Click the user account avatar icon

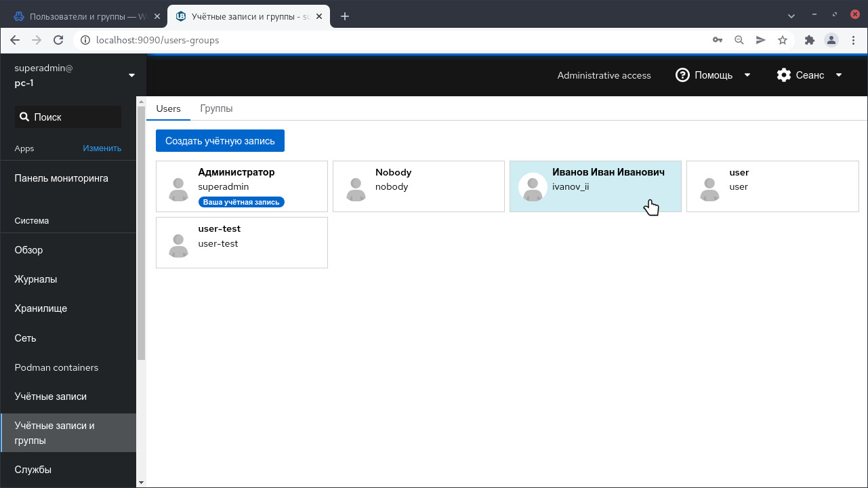[709, 189]
